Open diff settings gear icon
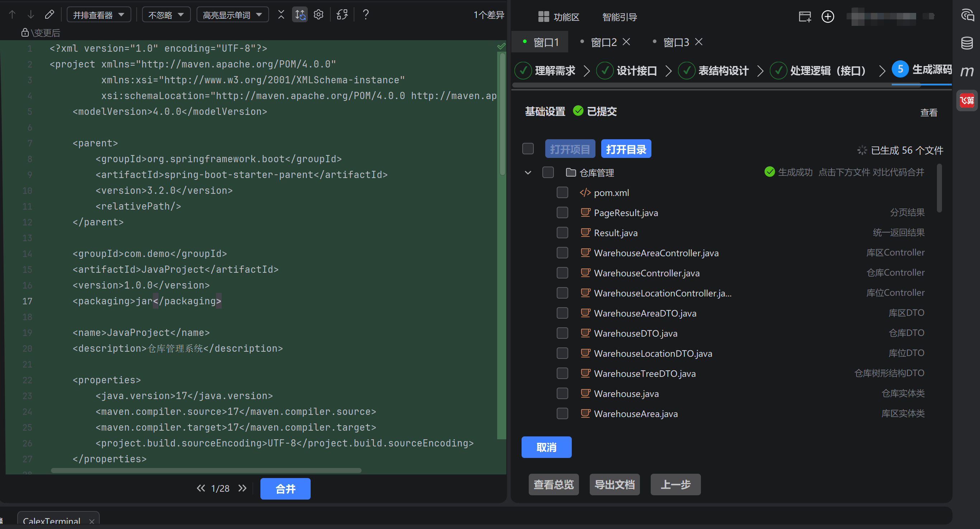This screenshot has height=529, width=980. (319, 15)
